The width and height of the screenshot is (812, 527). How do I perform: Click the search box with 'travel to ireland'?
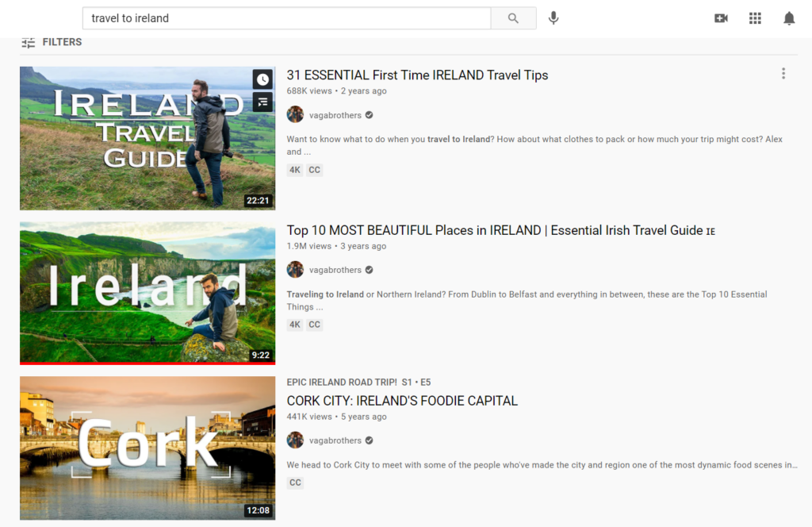click(x=285, y=18)
